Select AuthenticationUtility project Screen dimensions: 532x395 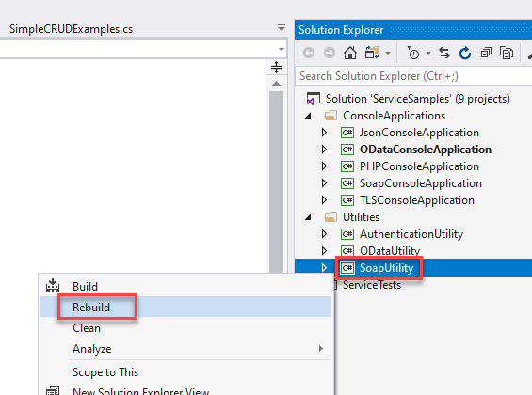(x=411, y=234)
